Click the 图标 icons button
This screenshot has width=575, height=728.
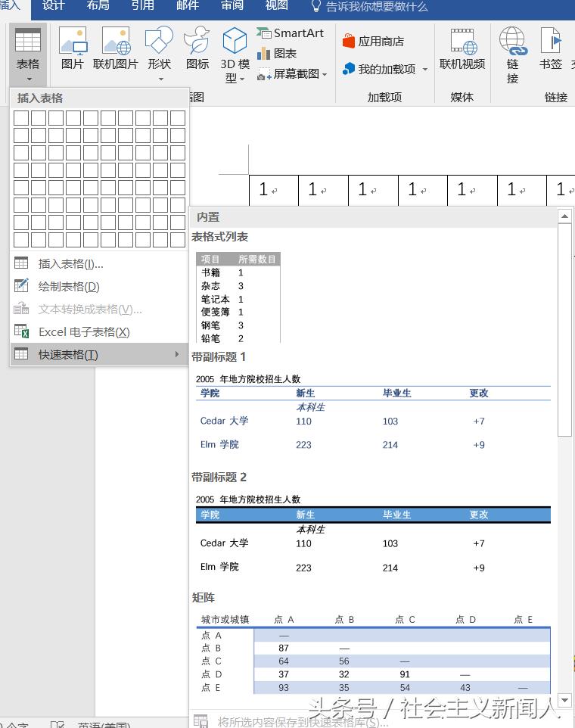pos(197,48)
